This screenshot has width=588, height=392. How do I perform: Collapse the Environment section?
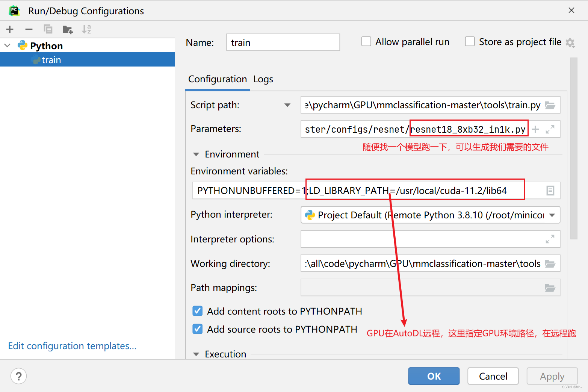click(x=196, y=154)
